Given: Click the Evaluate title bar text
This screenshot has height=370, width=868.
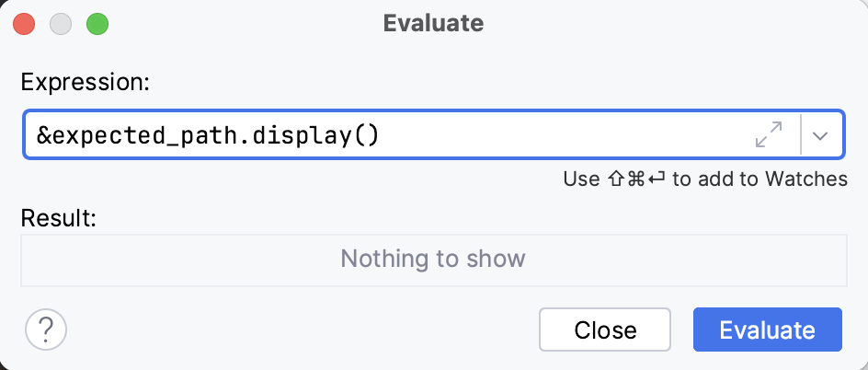Looking at the screenshot, I should (433, 23).
